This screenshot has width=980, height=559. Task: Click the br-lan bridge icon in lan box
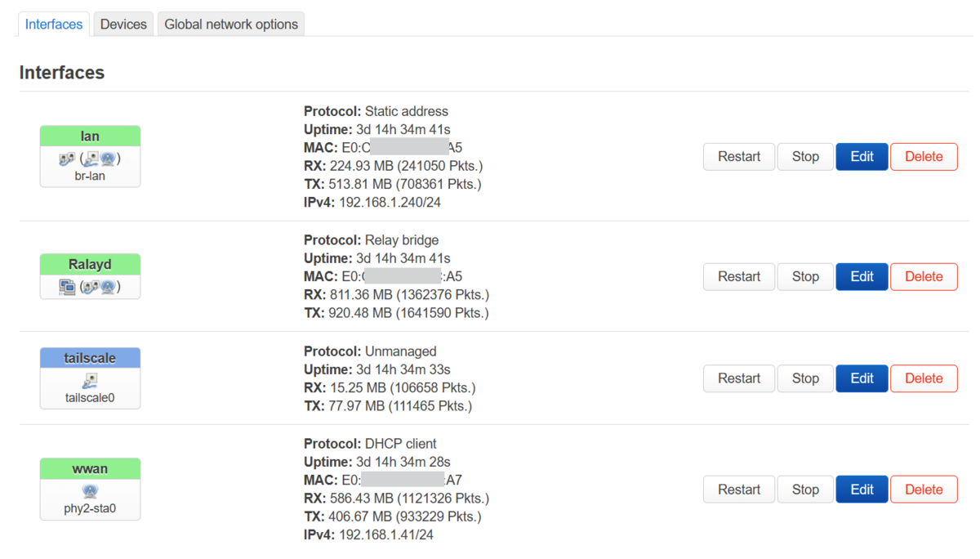[67, 159]
